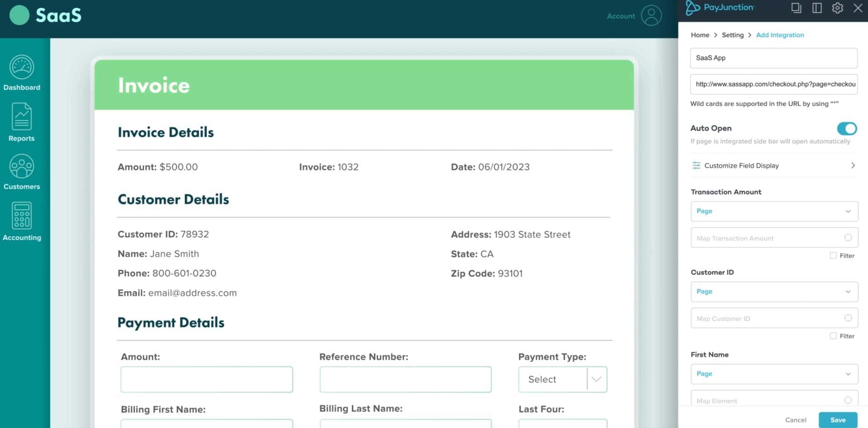868x428 pixels.
Task: Click the Accounting sidebar label
Action: coord(22,238)
